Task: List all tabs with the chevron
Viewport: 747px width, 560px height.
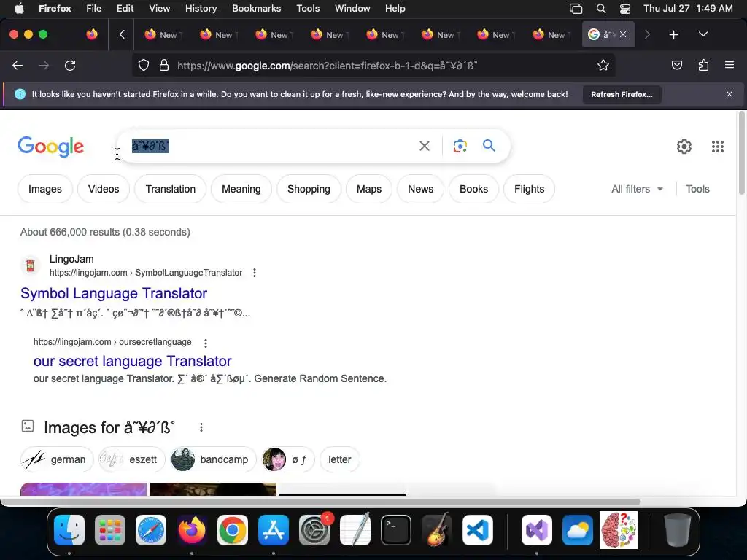Action: pos(703,34)
